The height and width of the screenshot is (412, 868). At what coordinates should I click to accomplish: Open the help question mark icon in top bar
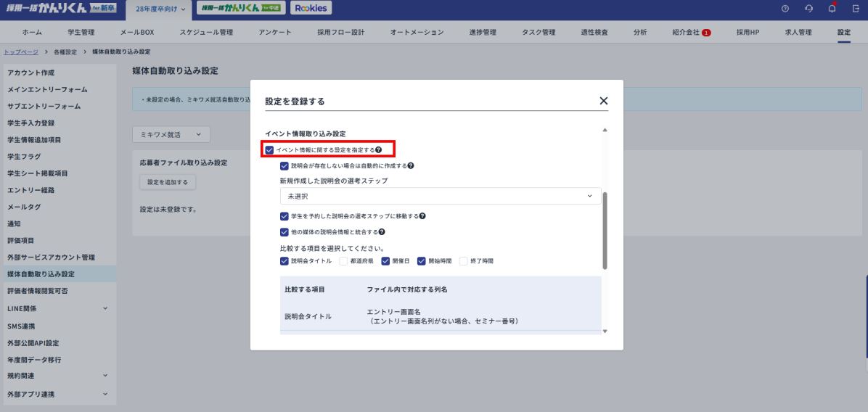click(785, 8)
